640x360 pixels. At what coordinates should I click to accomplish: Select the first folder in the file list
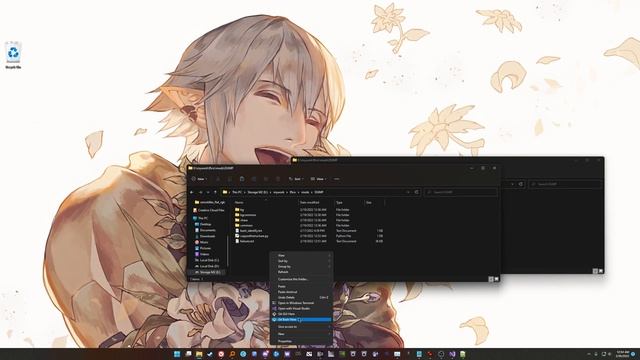309,210
